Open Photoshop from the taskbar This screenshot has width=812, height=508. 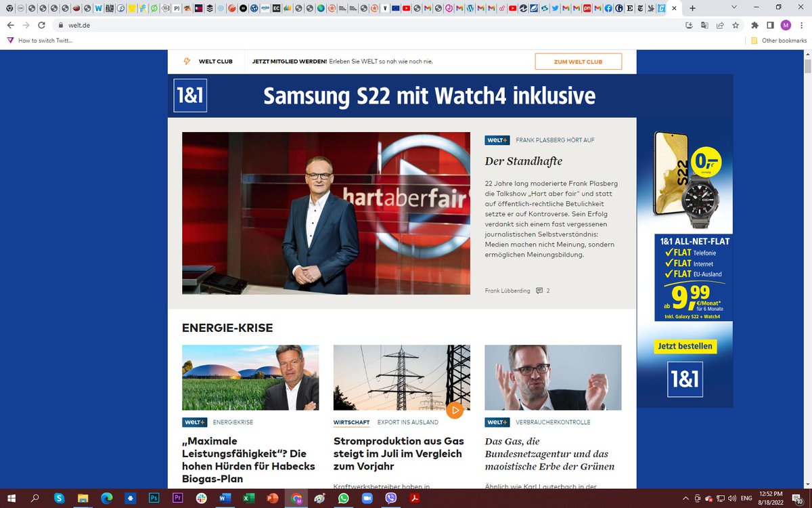click(154, 498)
